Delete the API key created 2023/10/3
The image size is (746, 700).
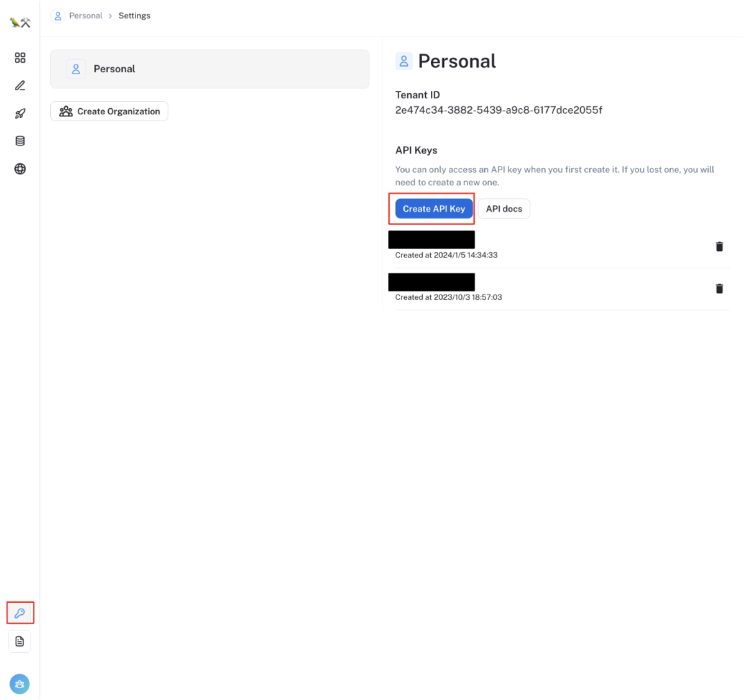719,288
